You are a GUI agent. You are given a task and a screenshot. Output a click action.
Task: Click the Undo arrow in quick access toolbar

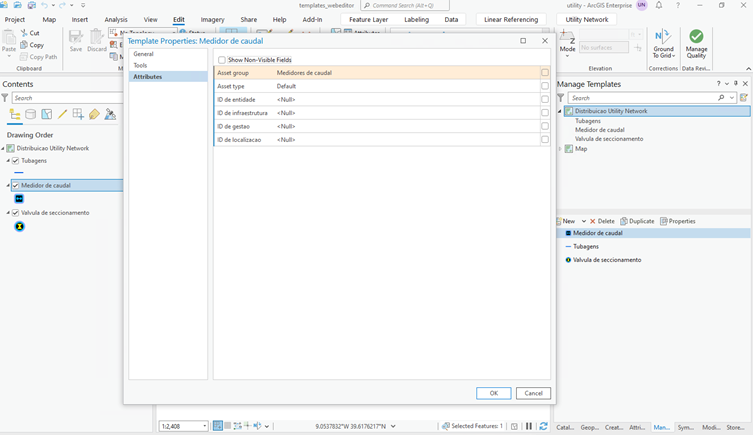pos(45,5)
